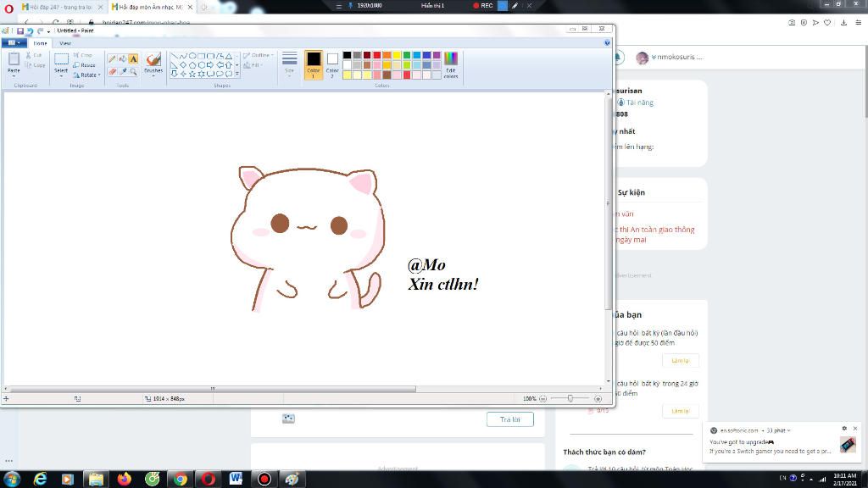868x488 pixels.
Task: Expand the Shapes gallery more arrow
Action: [237, 74]
